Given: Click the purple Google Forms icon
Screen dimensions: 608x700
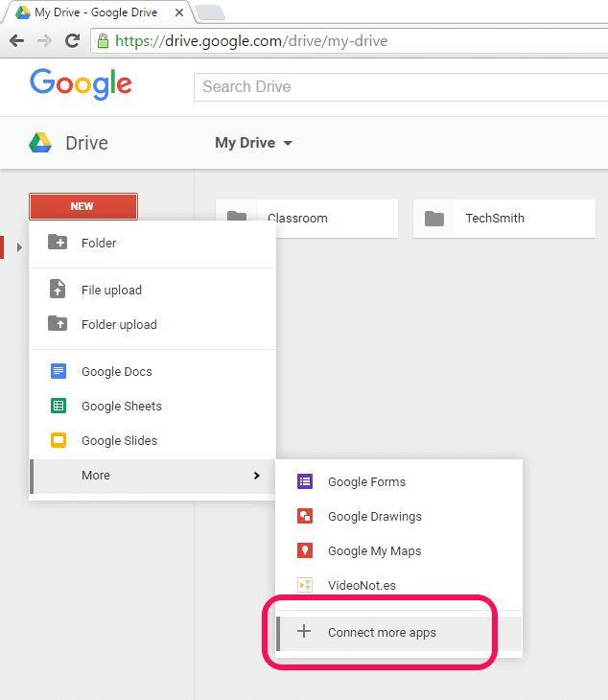Looking at the screenshot, I should [x=305, y=481].
